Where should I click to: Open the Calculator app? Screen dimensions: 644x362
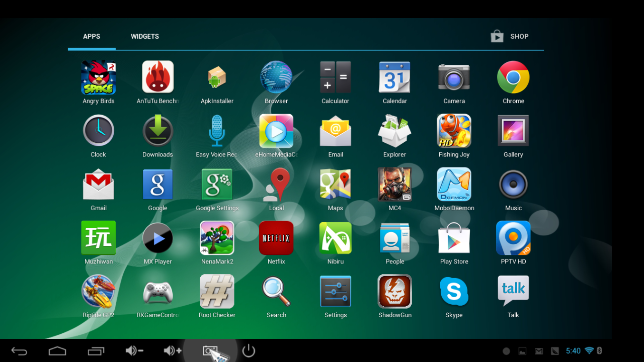tap(336, 77)
